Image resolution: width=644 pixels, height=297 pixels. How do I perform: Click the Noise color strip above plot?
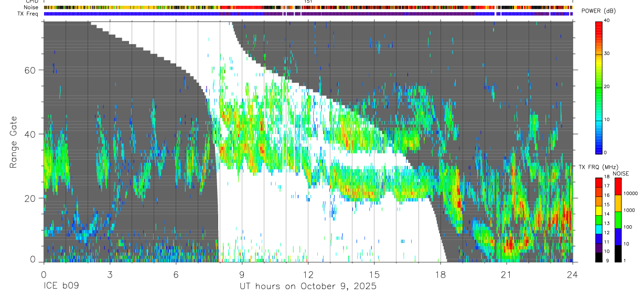[308, 8]
